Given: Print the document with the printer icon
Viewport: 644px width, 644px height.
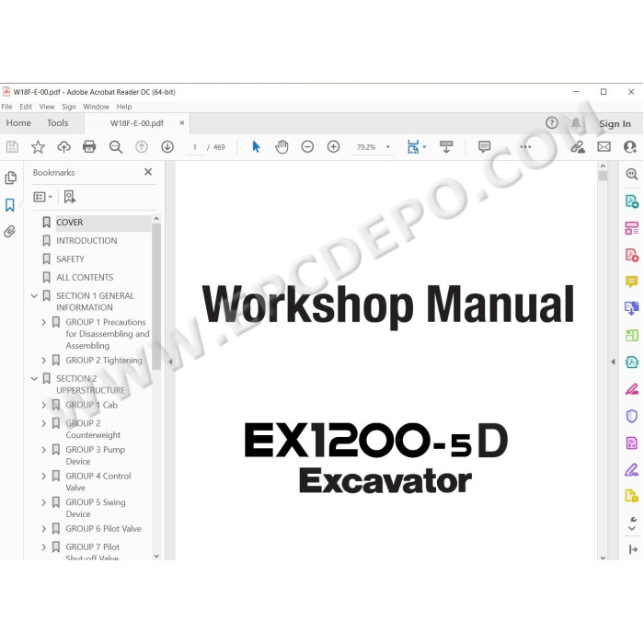Looking at the screenshot, I should 89,146.
